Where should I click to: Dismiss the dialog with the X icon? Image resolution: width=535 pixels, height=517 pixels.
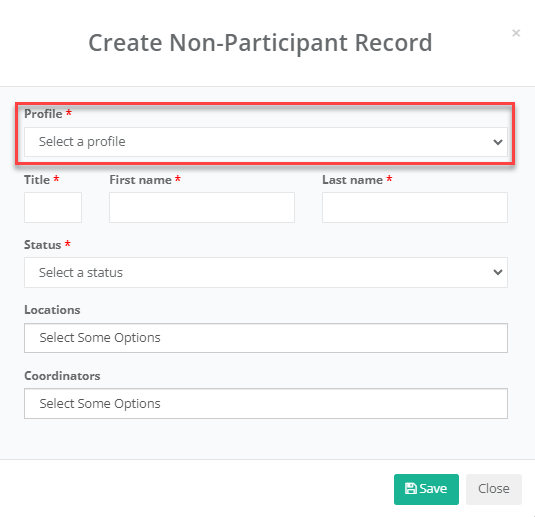[x=516, y=33]
